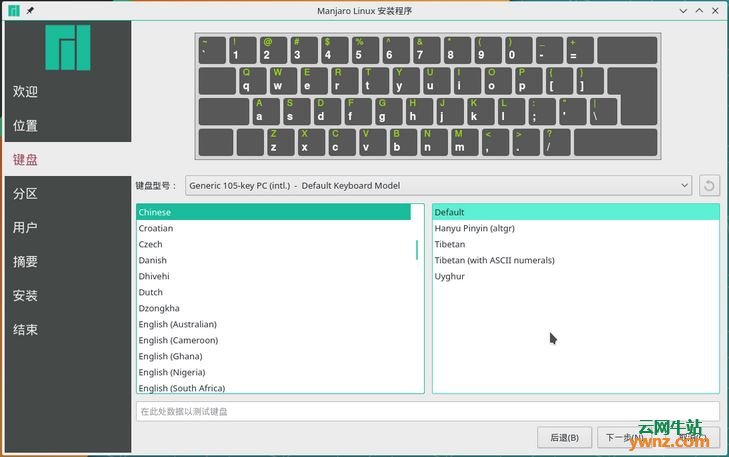Click the reset keyboard model icon button
The width and height of the screenshot is (729, 457).
pos(709,185)
